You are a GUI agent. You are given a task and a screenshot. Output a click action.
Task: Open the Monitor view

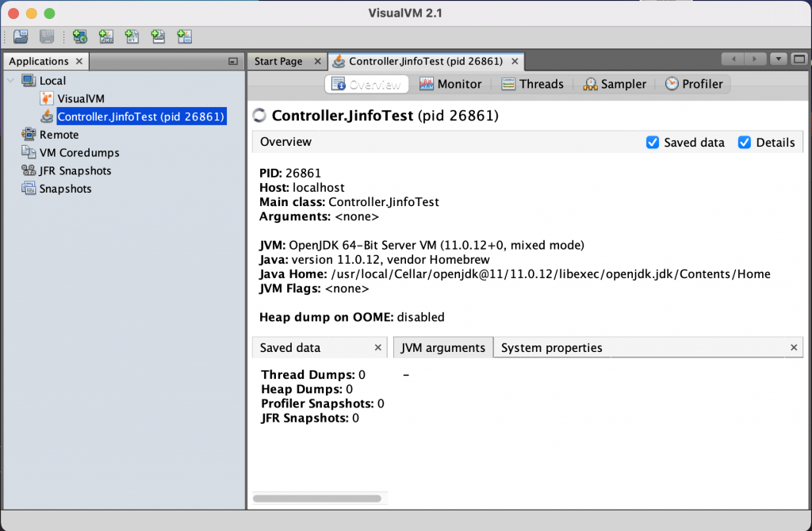click(450, 84)
